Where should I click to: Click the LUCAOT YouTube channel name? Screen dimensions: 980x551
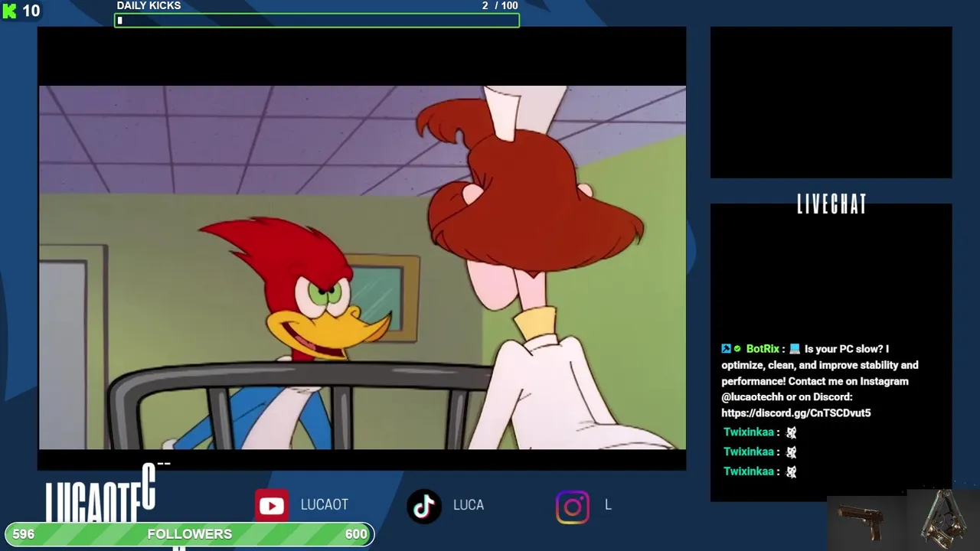[324, 505]
